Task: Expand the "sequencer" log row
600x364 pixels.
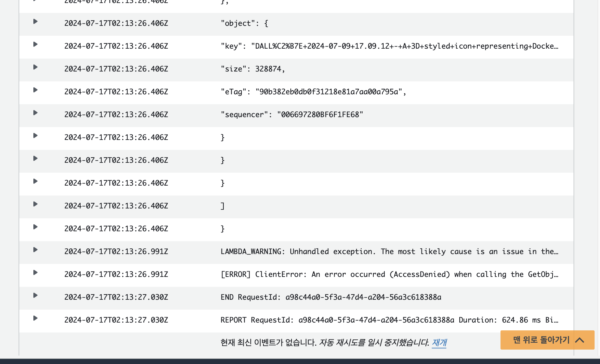Action: (x=35, y=113)
